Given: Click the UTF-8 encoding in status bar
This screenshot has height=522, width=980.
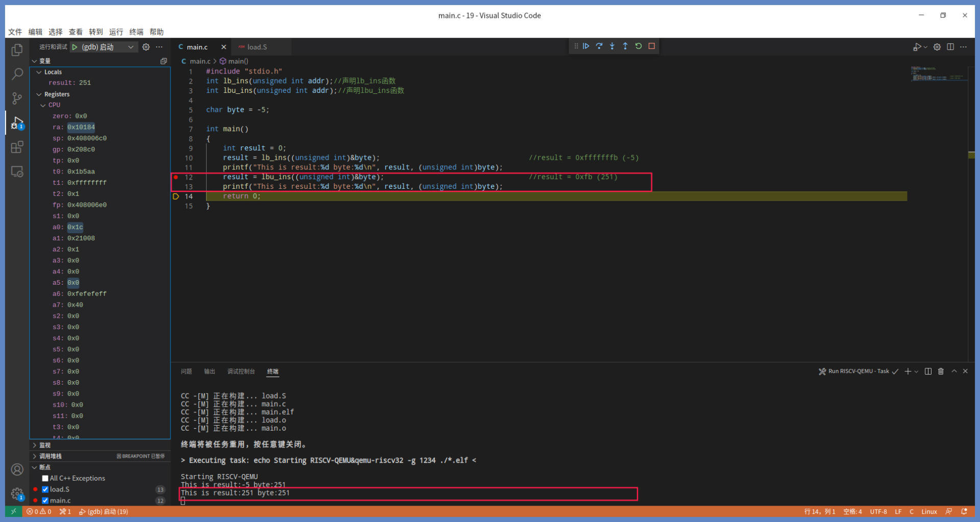Looking at the screenshot, I should [878, 511].
